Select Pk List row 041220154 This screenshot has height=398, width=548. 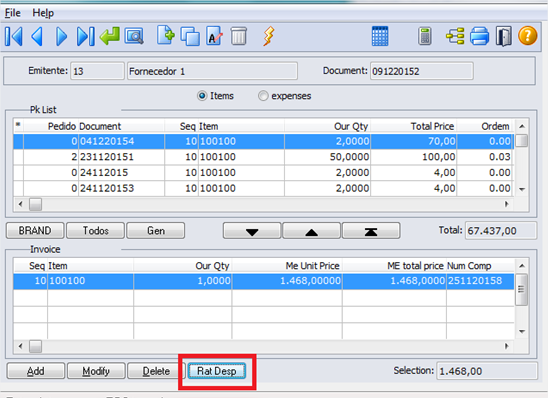263,141
